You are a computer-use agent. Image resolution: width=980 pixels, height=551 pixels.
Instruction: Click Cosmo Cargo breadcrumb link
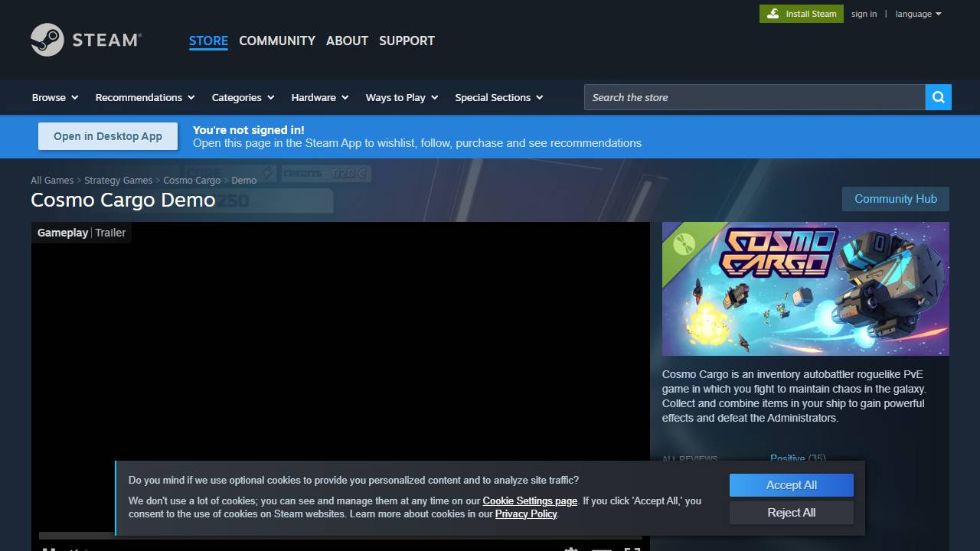click(x=191, y=181)
